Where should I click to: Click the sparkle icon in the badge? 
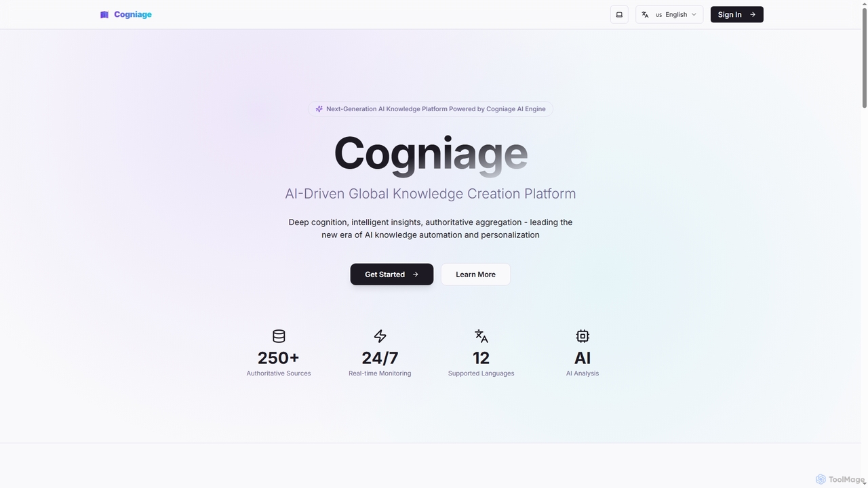click(319, 108)
